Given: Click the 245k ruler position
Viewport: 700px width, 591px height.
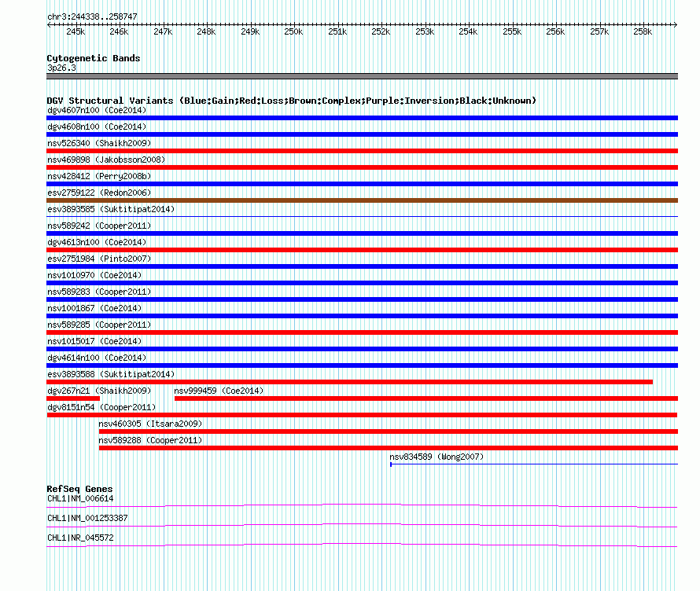Looking at the screenshot, I should click(76, 31).
